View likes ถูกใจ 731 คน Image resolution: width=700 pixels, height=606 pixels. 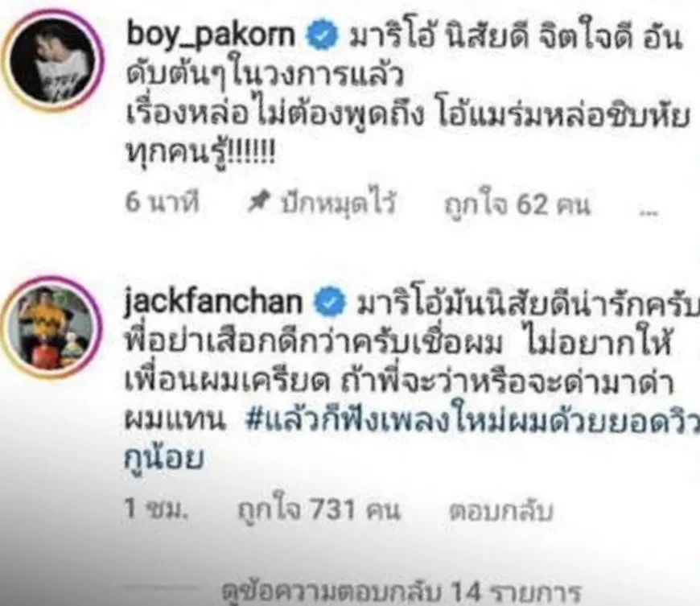point(319,509)
